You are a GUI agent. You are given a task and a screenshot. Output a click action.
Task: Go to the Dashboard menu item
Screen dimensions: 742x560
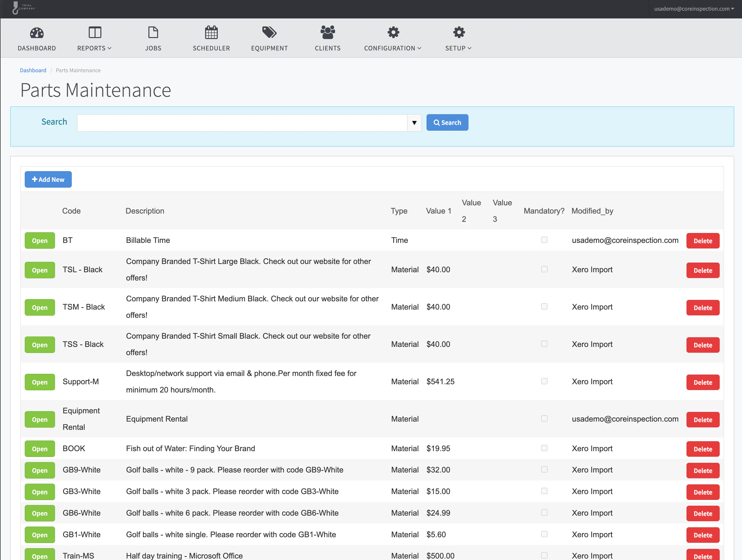(x=37, y=48)
